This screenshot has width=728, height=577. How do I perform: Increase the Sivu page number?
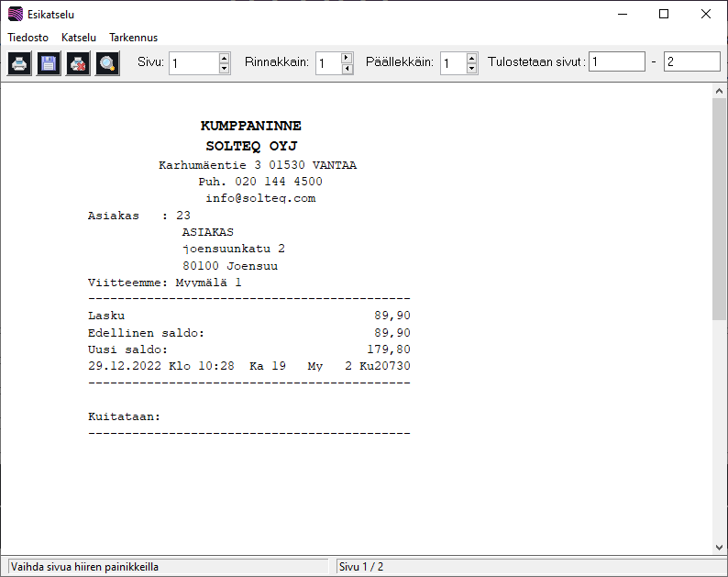tap(225, 58)
